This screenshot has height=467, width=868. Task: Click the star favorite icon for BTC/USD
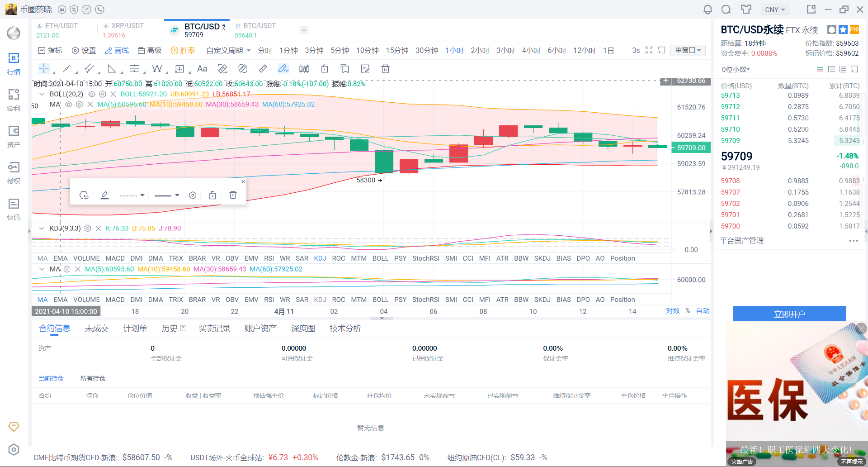click(x=843, y=29)
